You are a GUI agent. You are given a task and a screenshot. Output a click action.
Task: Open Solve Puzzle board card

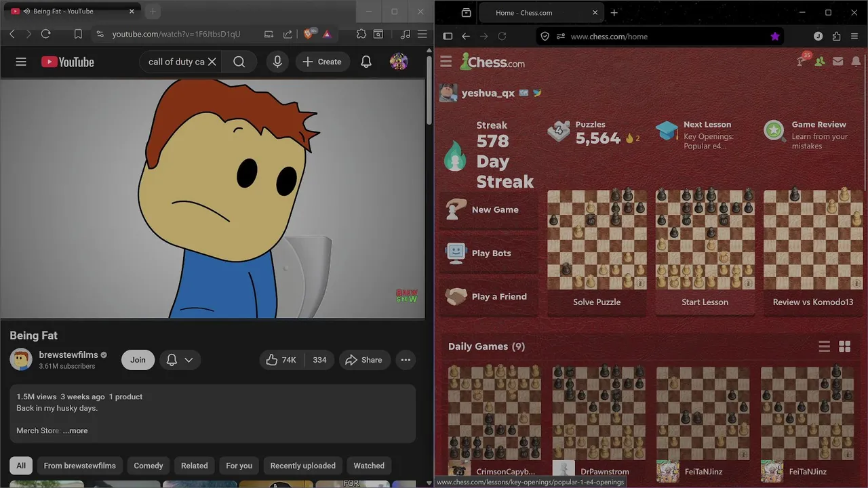(x=597, y=252)
